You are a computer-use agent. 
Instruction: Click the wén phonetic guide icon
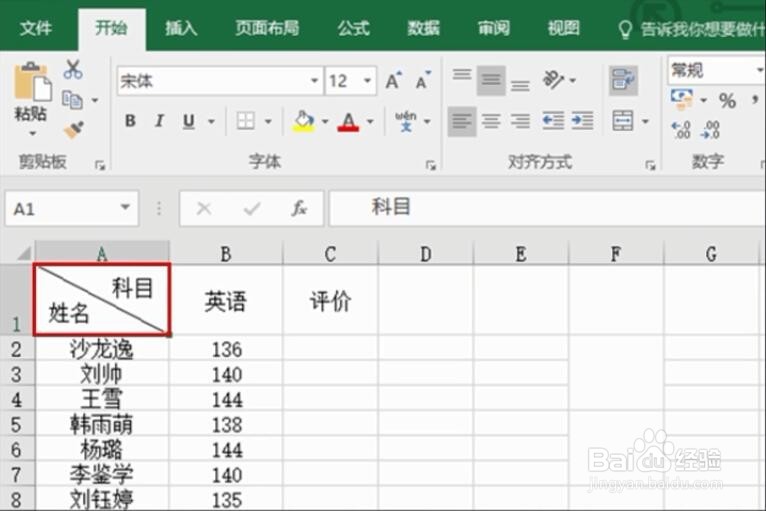coord(405,121)
